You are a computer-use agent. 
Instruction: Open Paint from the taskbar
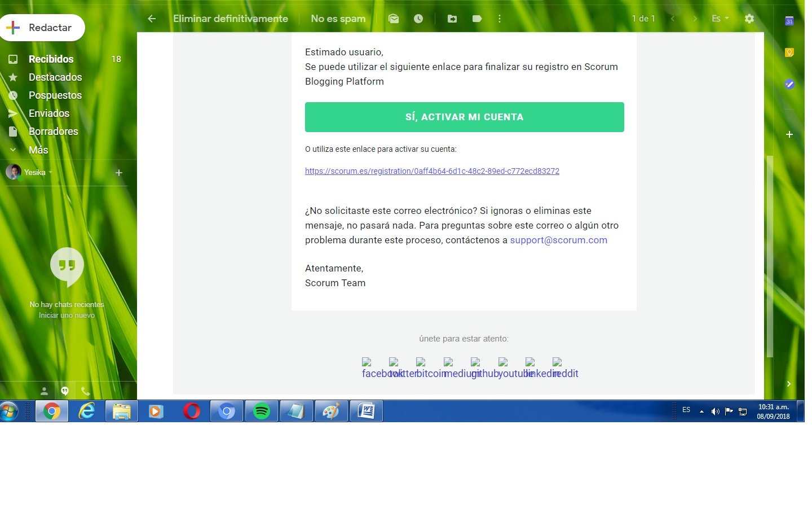[x=332, y=411]
